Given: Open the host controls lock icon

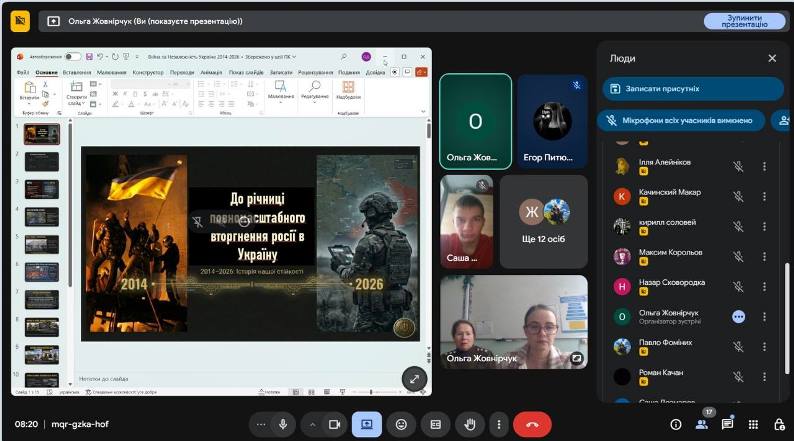Looking at the screenshot, I should click(x=779, y=424).
